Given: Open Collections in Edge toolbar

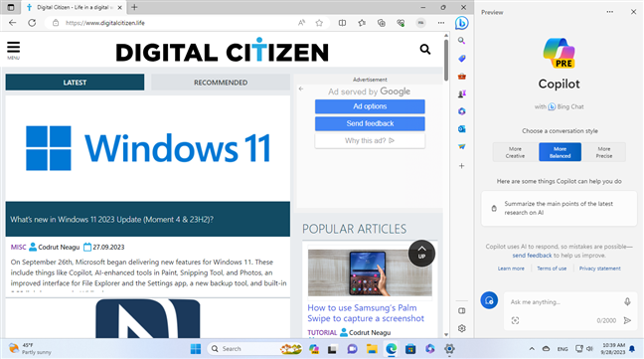Looking at the screenshot, I should (382, 23).
